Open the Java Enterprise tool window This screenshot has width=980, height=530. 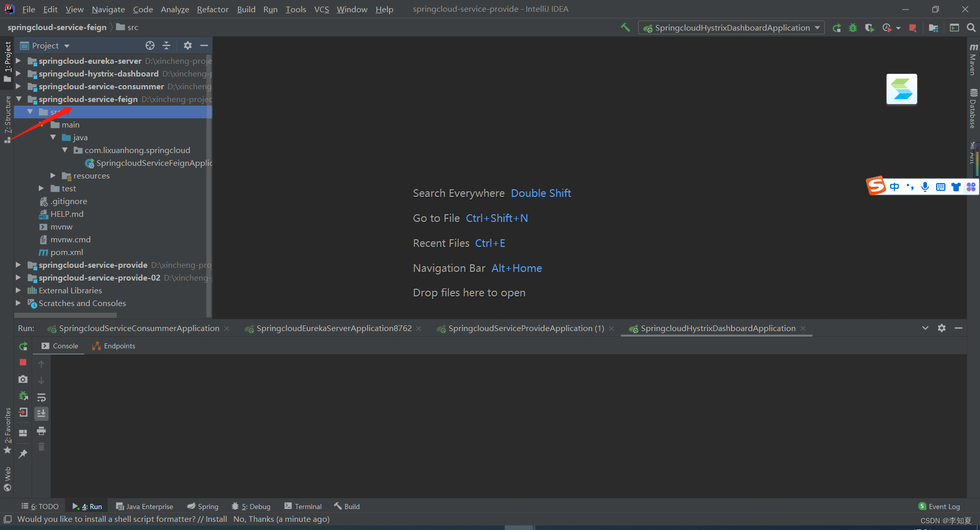click(x=144, y=507)
